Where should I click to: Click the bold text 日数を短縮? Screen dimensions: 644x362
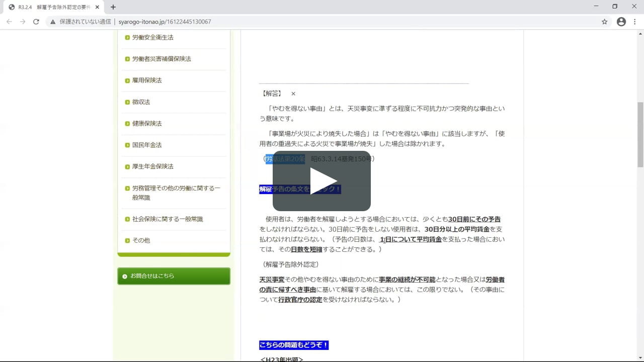pos(306,249)
